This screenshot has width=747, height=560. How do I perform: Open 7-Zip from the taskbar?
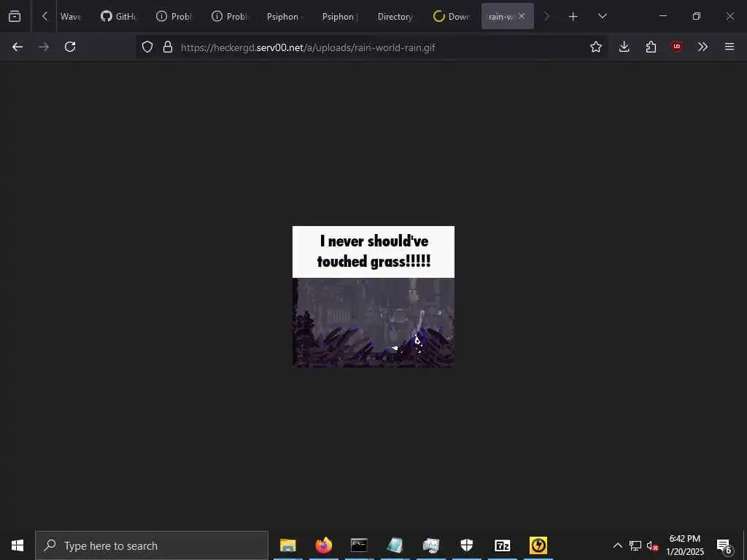503,545
